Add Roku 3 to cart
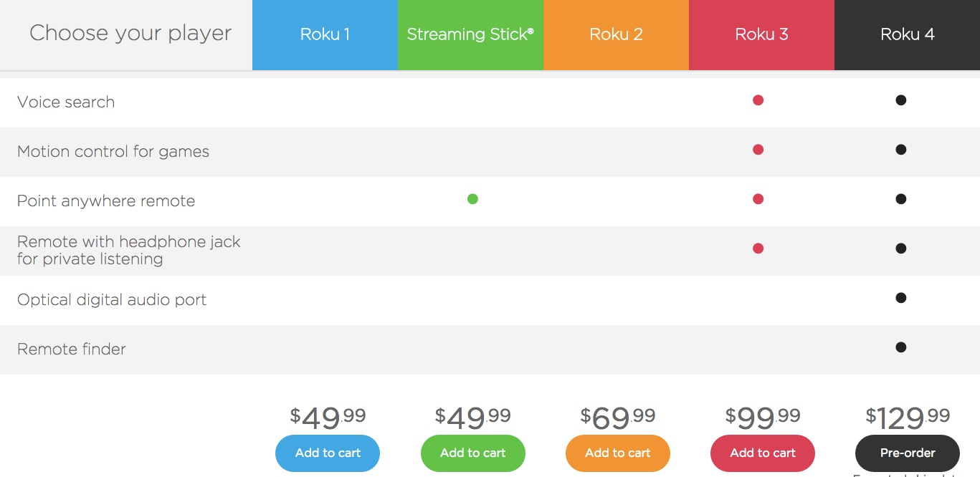Image resolution: width=980 pixels, height=477 pixels. pos(763,453)
